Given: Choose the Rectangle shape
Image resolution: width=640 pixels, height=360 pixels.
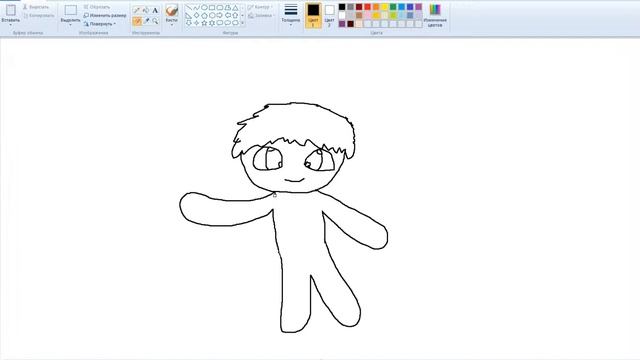Looking at the screenshot, I should tap(212, 8).
